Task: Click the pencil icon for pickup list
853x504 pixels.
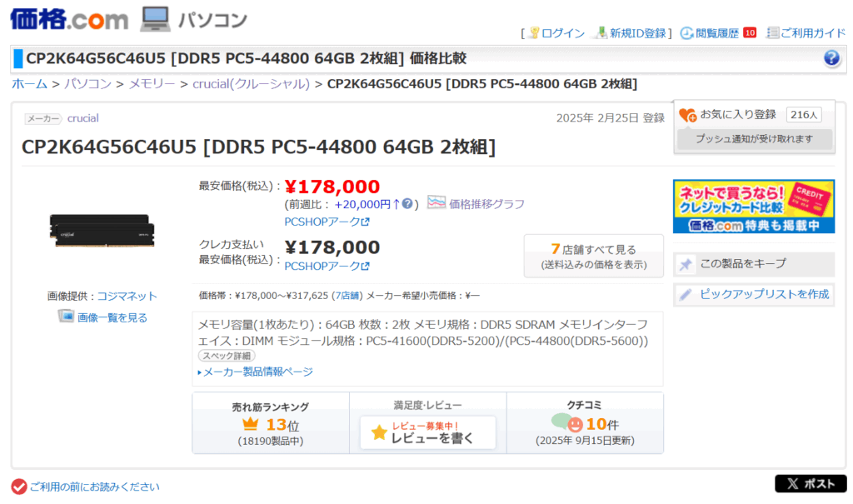Action: tap(686, 294)
